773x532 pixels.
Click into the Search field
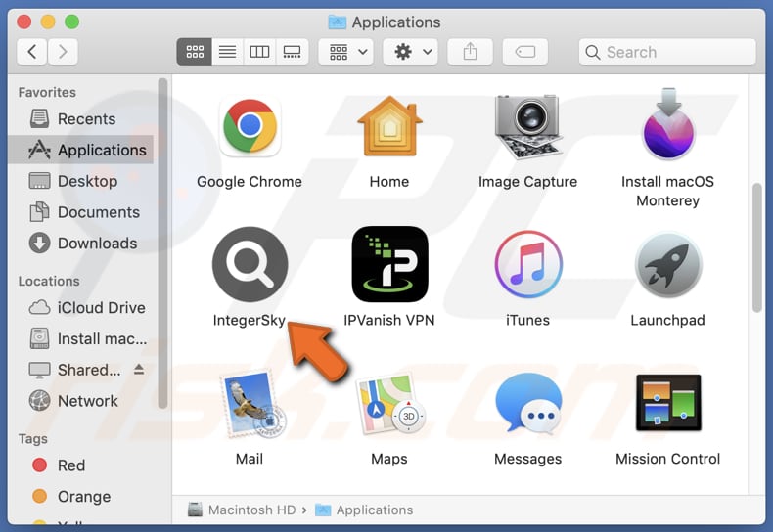[667, 52]
